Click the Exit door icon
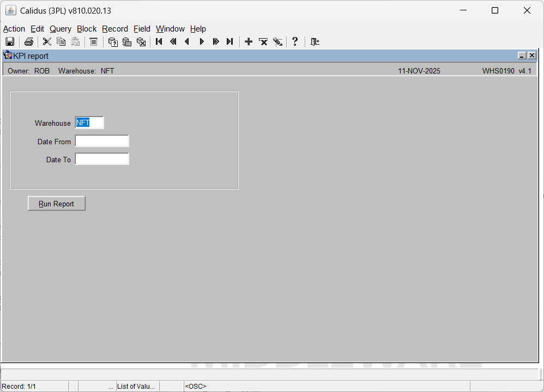Screen dimensions: 544x392 click(x=315, y=42)
